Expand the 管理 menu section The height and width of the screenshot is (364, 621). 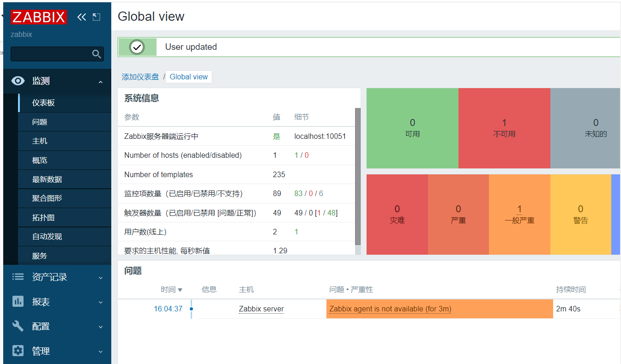point(101,352)
